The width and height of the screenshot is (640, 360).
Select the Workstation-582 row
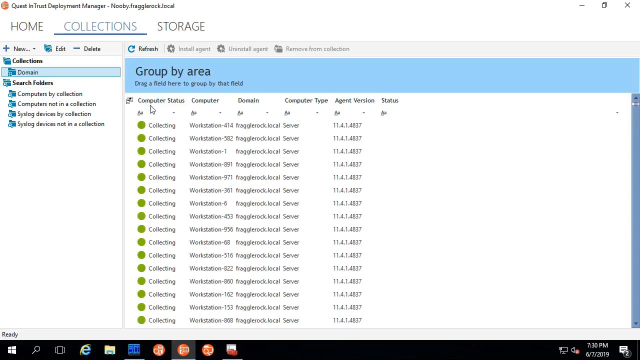click(378, 138)
